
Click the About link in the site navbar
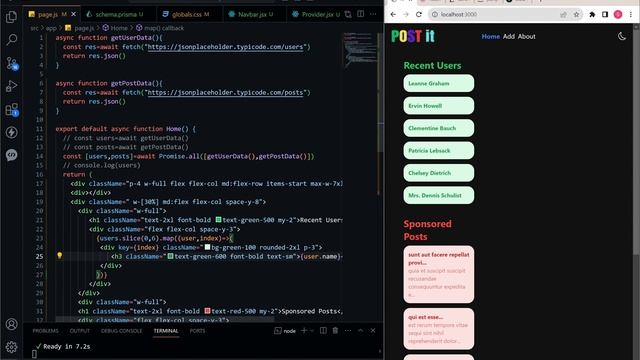pyautogui.click(x=527, y=36)
